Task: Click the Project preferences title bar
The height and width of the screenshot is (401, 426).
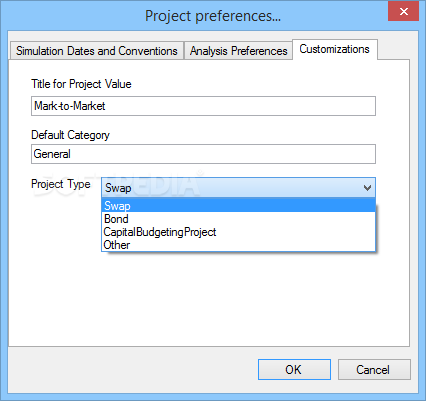Action: tap(213, 16)
